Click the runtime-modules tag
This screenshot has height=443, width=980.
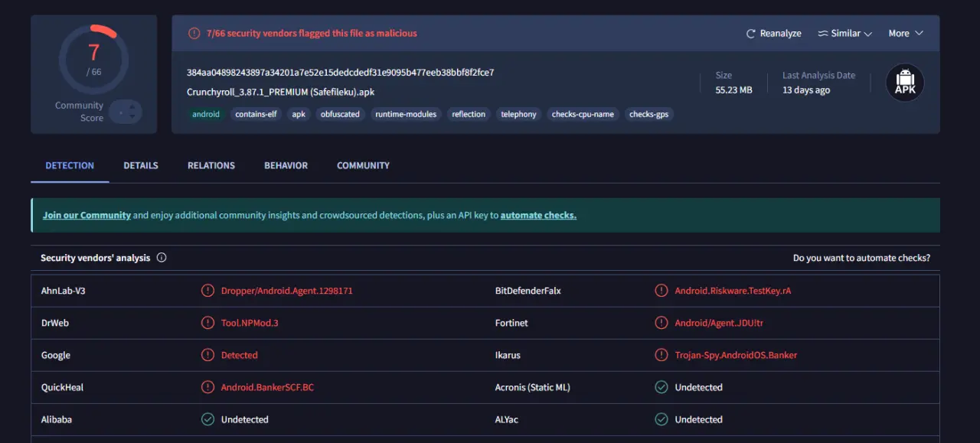click(x=406, y=114)
